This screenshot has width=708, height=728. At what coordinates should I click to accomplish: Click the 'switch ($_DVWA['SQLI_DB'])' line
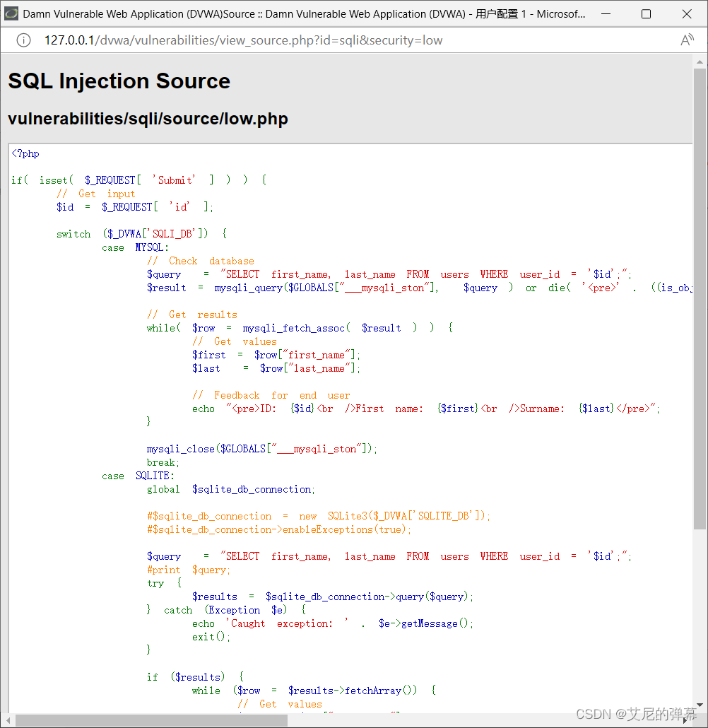pyautogui.click(x=141, y=234)
